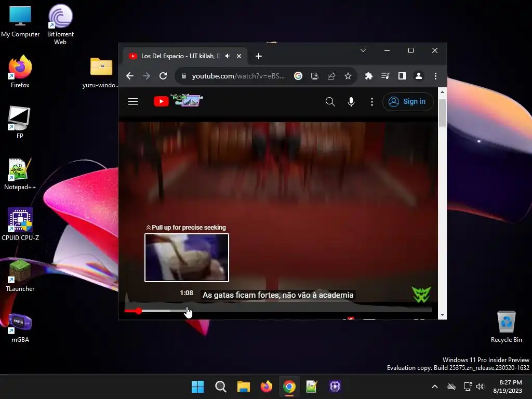The height and width of the screenshot is (399, 532).
Task: Click the seek preview thumbnail
Action: click(187, 258)
